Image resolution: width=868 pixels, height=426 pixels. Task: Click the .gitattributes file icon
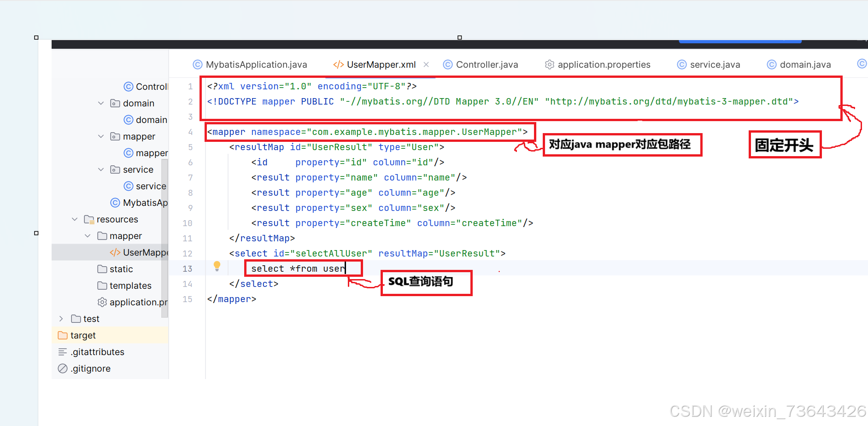[62, 352]
